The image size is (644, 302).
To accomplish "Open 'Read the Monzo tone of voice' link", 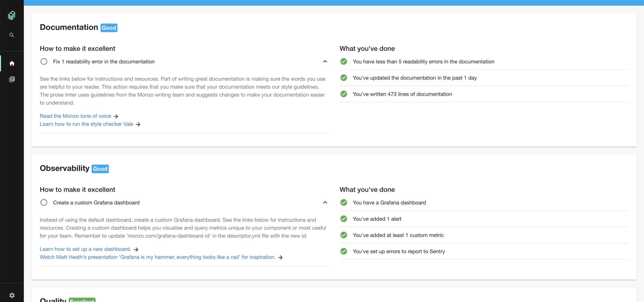I will point(75,116).
